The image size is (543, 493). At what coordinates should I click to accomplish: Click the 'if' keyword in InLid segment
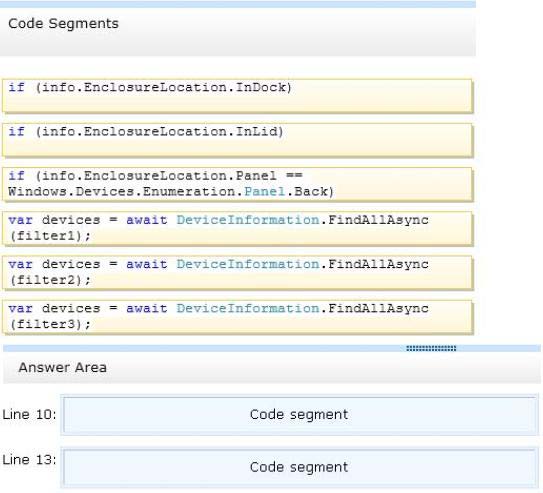pos(17,132)
